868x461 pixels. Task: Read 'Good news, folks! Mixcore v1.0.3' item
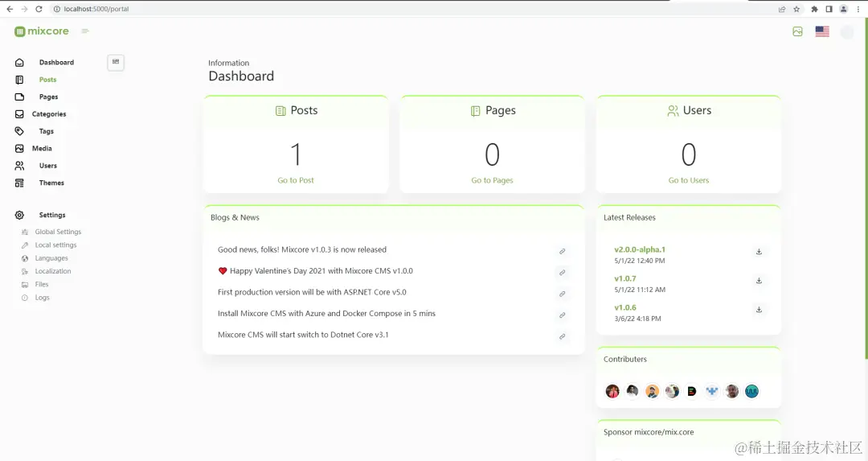(x=302, y=250)
